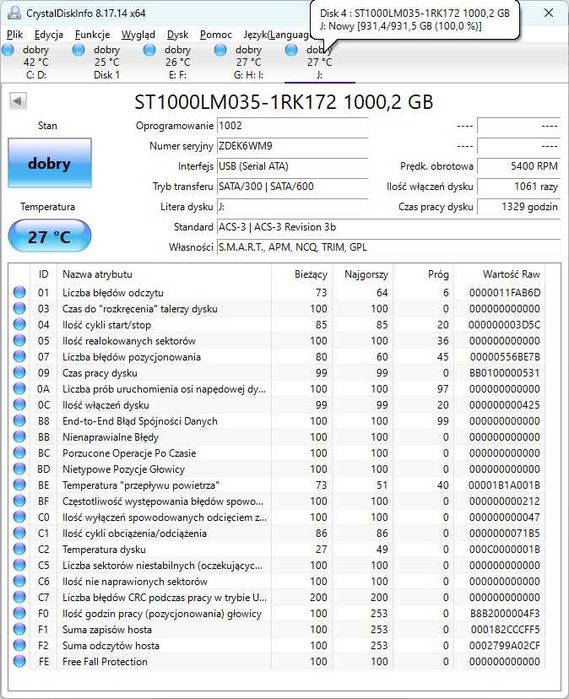Click status orb of attribute BE

tap(19, 485)
